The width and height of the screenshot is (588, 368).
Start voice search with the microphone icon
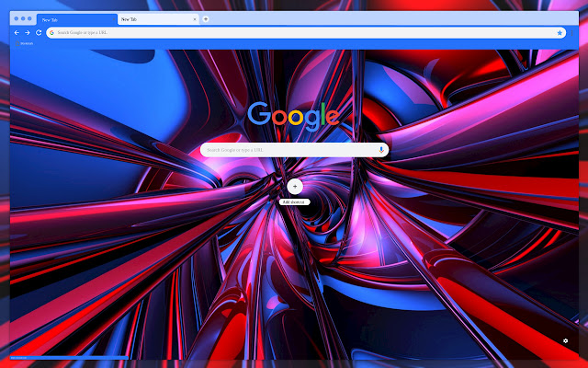coord(381,150)
